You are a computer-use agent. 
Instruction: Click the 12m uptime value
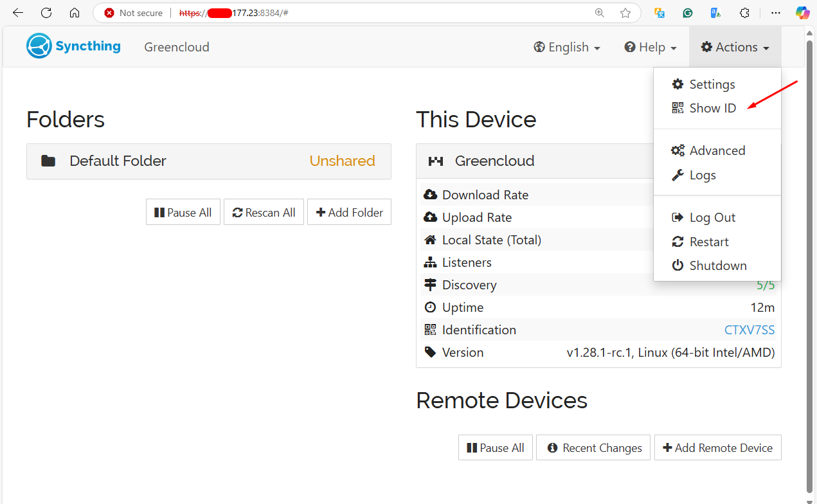coord(762,307)
